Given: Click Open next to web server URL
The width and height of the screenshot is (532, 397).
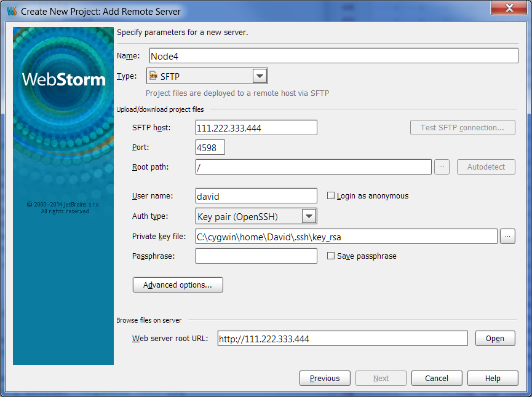Looking at the screenshot, I should [x=495, y=339].
